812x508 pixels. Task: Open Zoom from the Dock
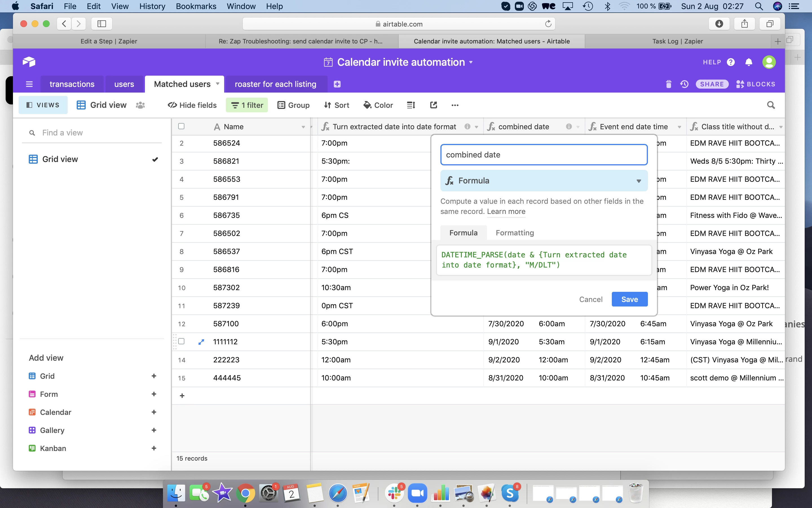pyautogui.click(x=417, y=493)
